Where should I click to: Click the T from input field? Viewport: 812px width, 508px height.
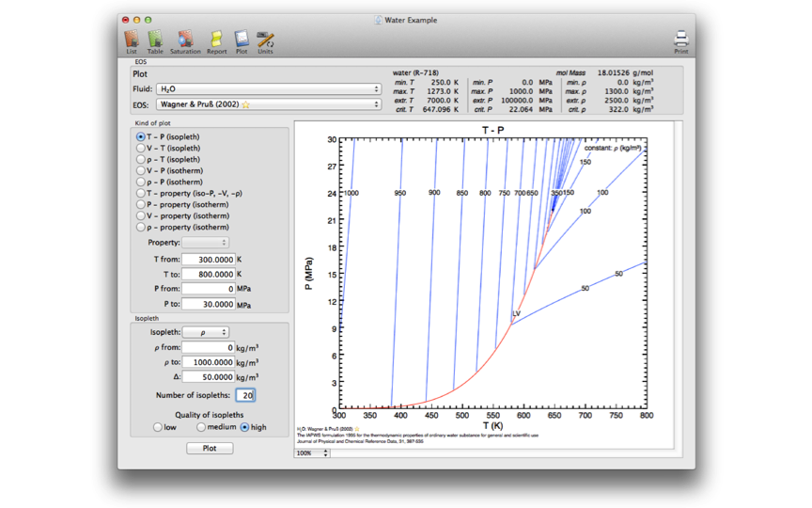click(208, 260)
